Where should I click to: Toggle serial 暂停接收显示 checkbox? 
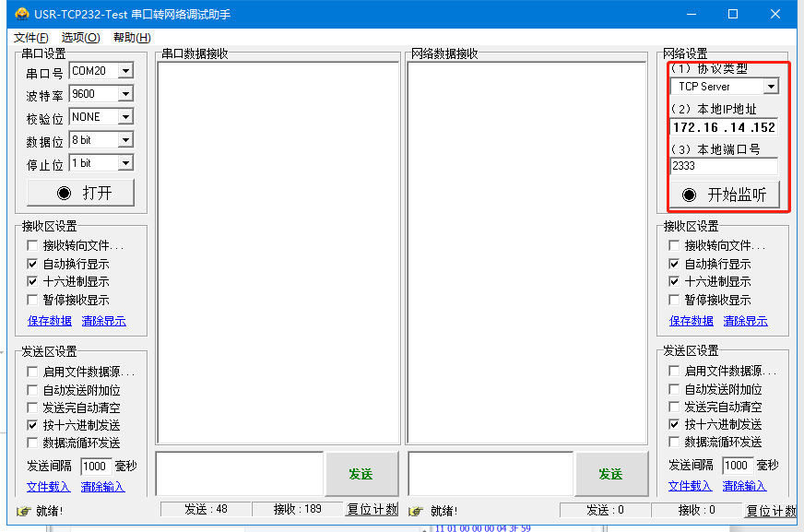(32, 300)
